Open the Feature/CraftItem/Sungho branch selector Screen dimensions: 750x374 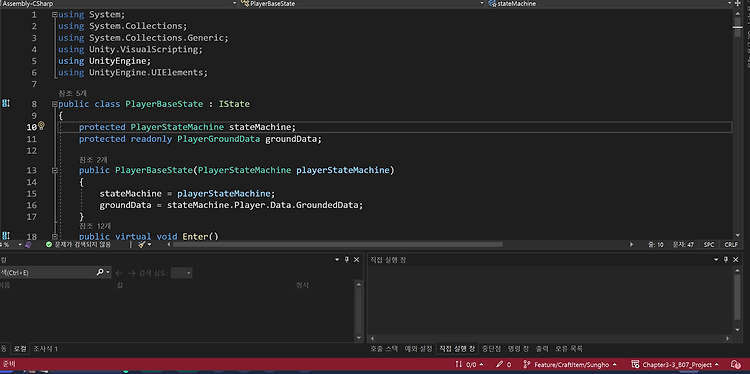pyautogui.click(x=569, y=364)
